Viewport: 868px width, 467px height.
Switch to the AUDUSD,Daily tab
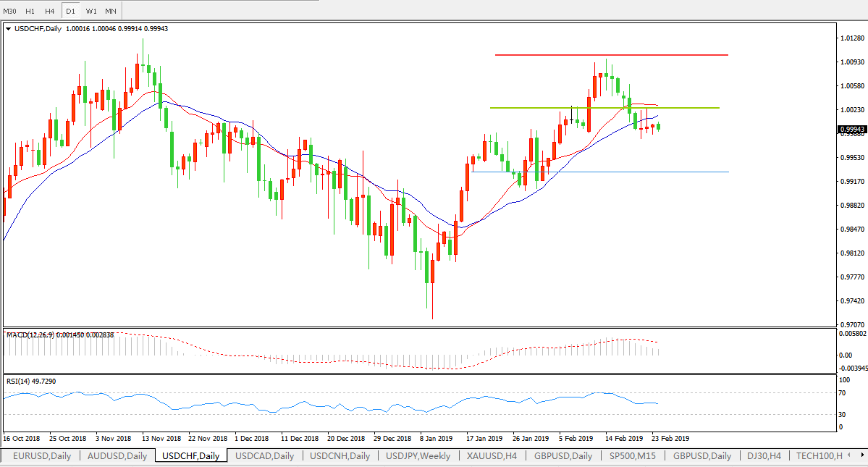(117, 456)
